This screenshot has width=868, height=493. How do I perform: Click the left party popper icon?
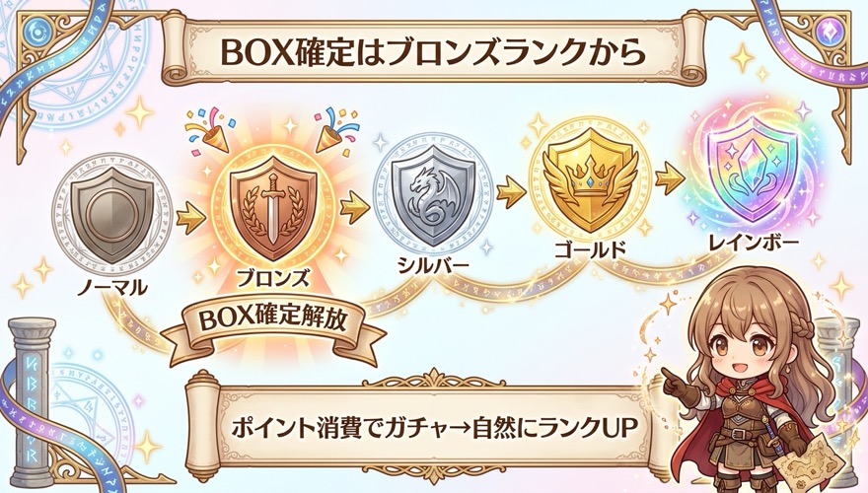click(208, 130)
